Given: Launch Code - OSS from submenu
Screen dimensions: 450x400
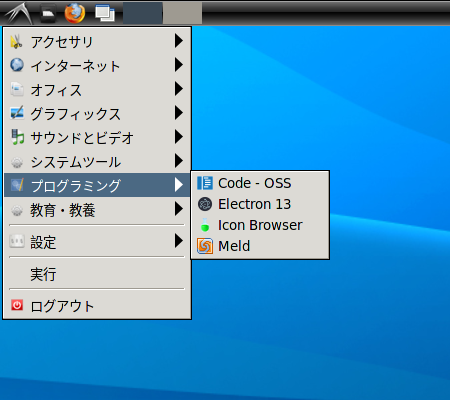Looking at the screenshot, I should click(x=260, y=183).
